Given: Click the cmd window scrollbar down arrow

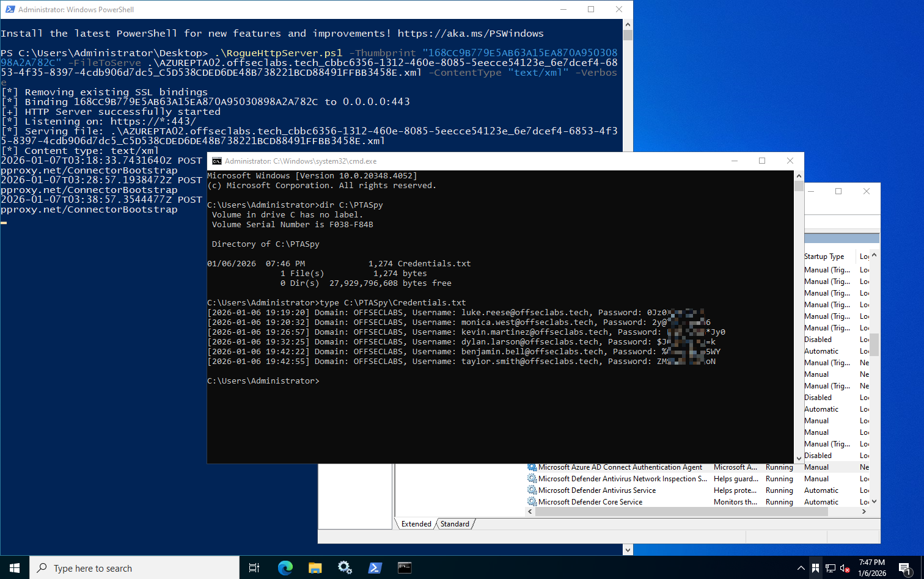Looking at the screenshot, I should 799,458.
